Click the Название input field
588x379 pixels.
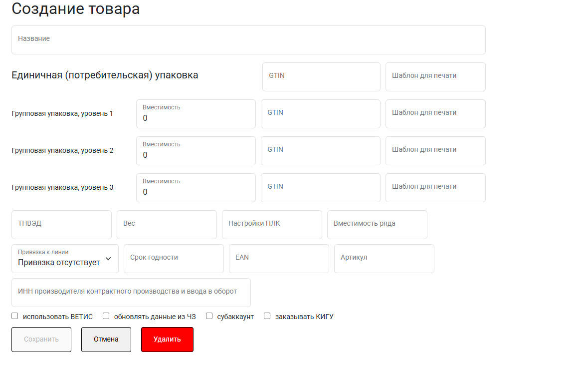coord(248,40)
